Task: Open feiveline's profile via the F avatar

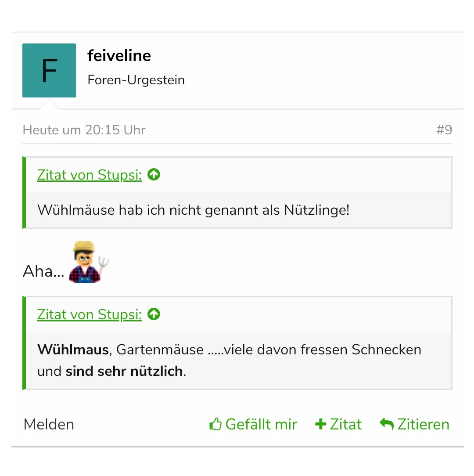Action: [x=49, y=70]
